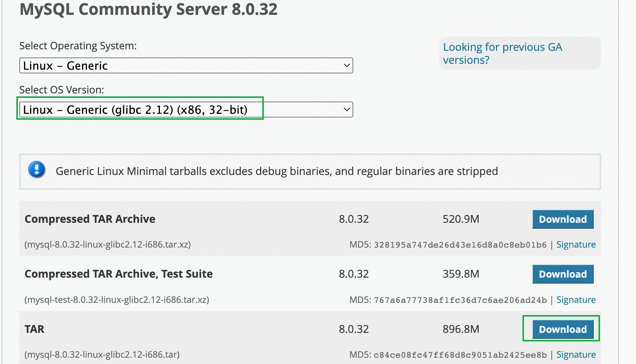Click MD5 hash c84ce08fc47ff68d8c9051ab2425ee8b

tap(460, 355)
